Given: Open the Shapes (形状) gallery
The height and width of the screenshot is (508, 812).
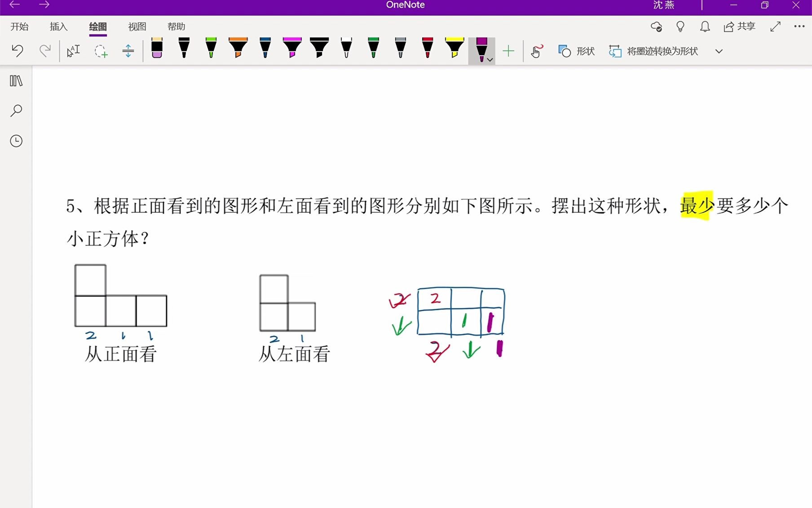Looking at the screenshot, I should [577, 51].
